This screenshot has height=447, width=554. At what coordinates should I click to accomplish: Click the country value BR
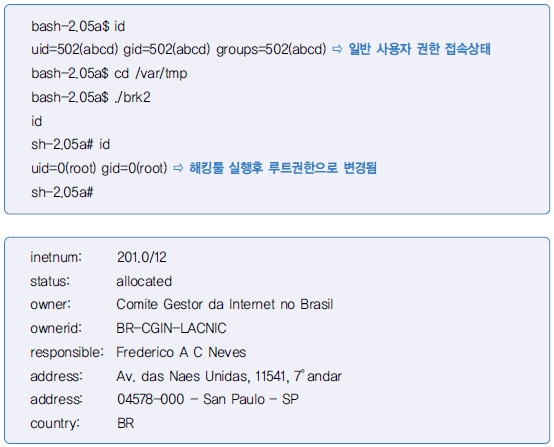click(125, 423)
